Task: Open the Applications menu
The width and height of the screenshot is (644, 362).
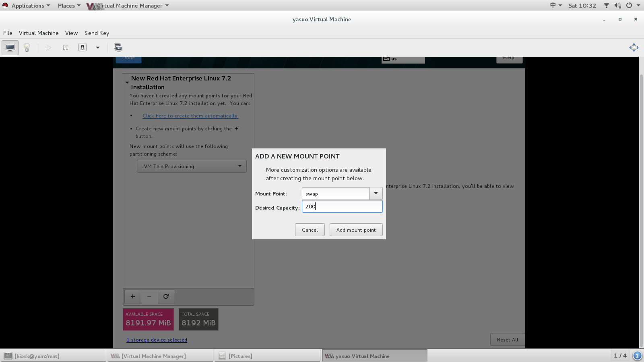Action: click(31, 5)
